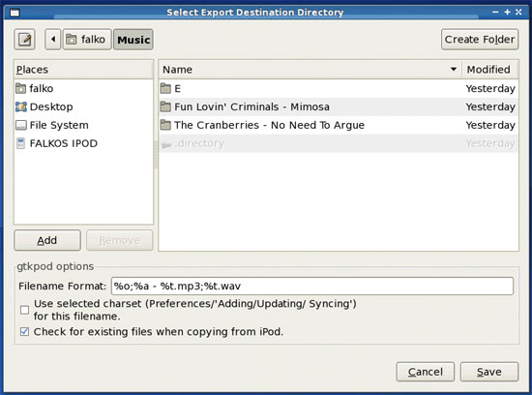Viewport: 532px width, 395px height.
Task: Click the back arrow in path bar
Action: (x=53, y=40)
